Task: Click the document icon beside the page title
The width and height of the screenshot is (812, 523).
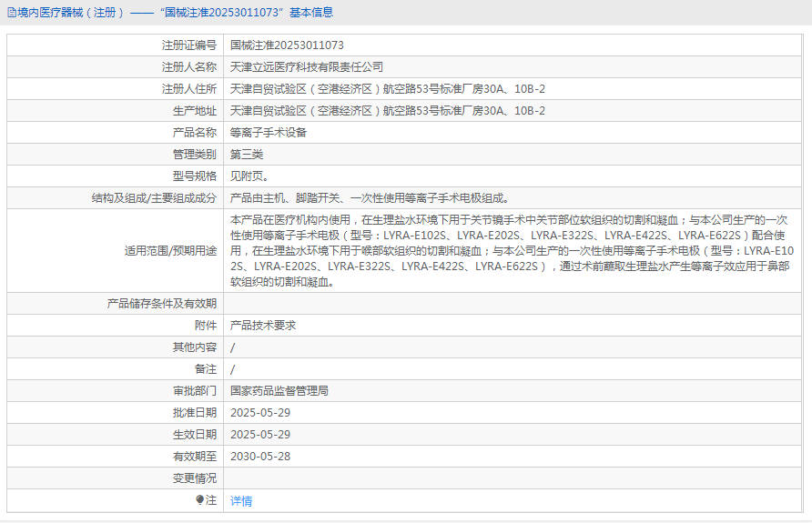Action: pos(12,13)
